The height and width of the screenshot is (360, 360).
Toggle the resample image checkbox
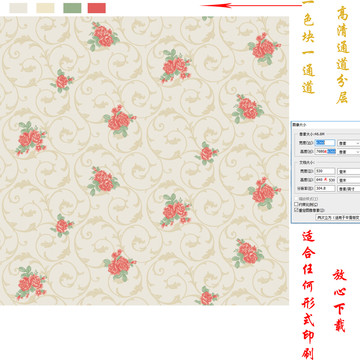point(296,210)
